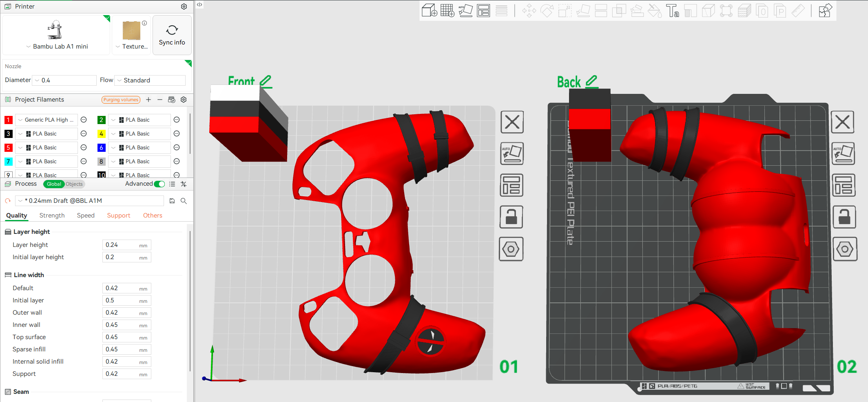The height and width of the screenshot is (402, 868).
Task: Edit the Back plate name pencil icon
Action: pyautogui.click(x=591, y=81)
